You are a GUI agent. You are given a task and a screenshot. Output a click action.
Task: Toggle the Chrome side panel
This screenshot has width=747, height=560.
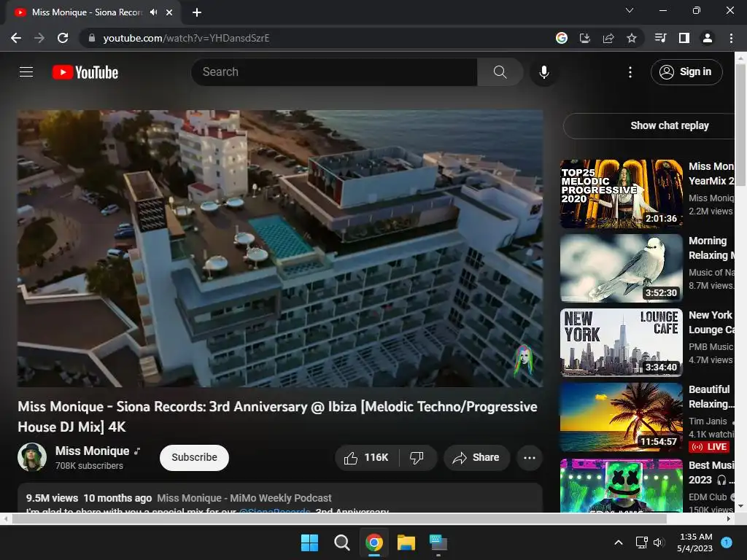tap(684, 38)
